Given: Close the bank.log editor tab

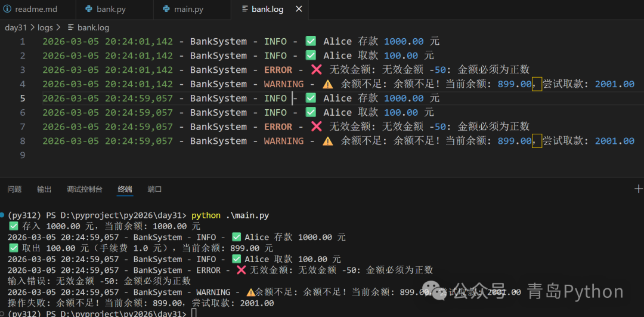Looking at the screenshot, I should tap(299, 10).
